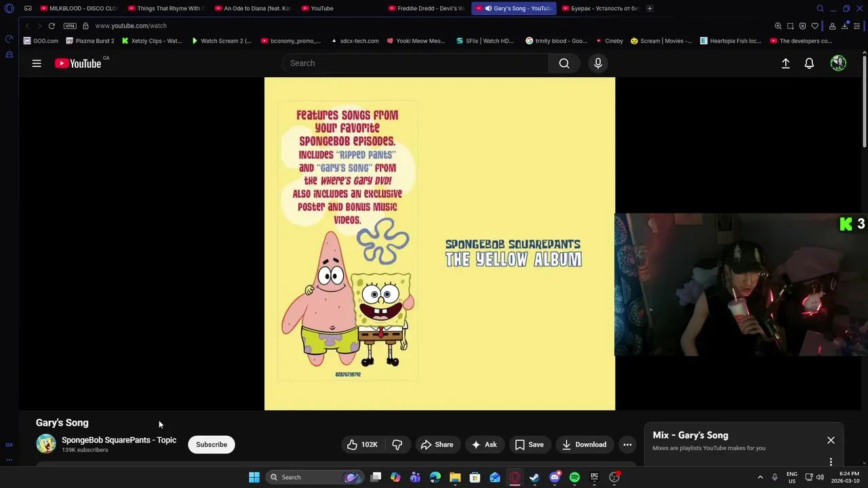The height and width of the screenshot is (488, 868).
Task: Share the Gary's Song video
Action: tap(437, 445)
